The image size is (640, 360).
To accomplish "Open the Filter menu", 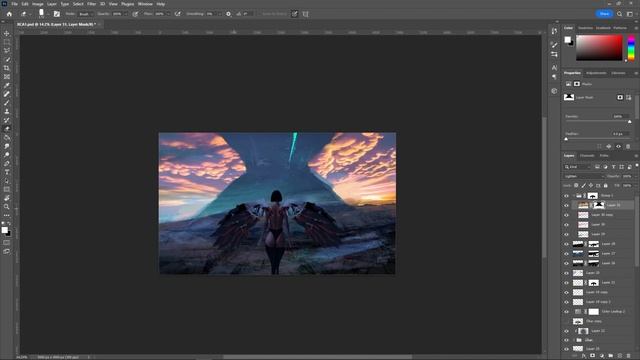I will tap(91, 4).
